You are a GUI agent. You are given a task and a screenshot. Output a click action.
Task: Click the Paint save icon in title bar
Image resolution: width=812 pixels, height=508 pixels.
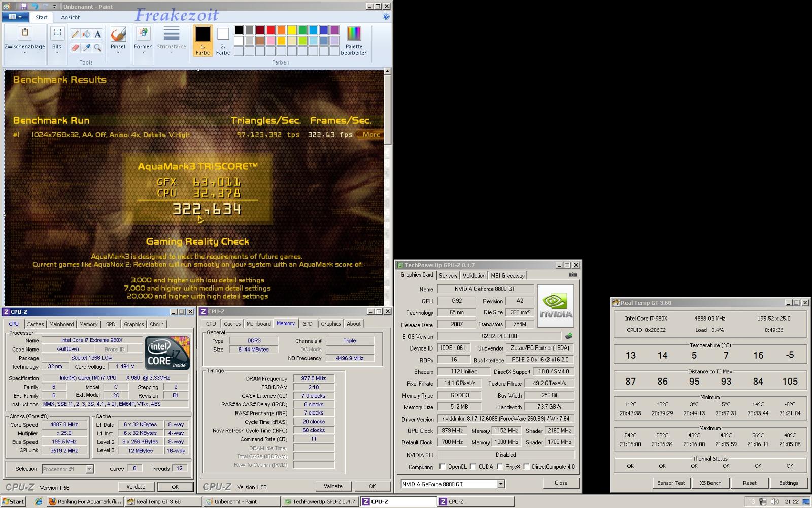24,6
